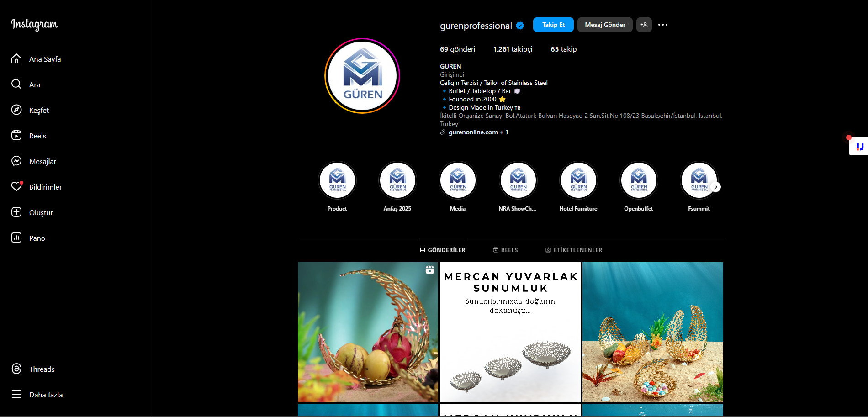868x417 pixels.
Task: Open Pano dashboard icon
Action: coord(16,238)
